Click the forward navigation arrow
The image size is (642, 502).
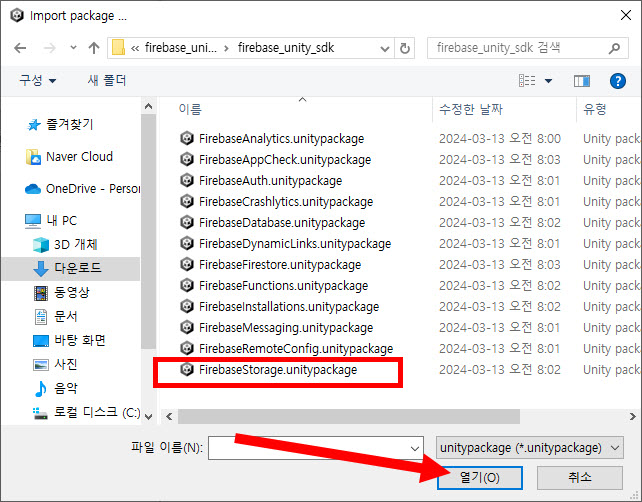coord(50,48)
